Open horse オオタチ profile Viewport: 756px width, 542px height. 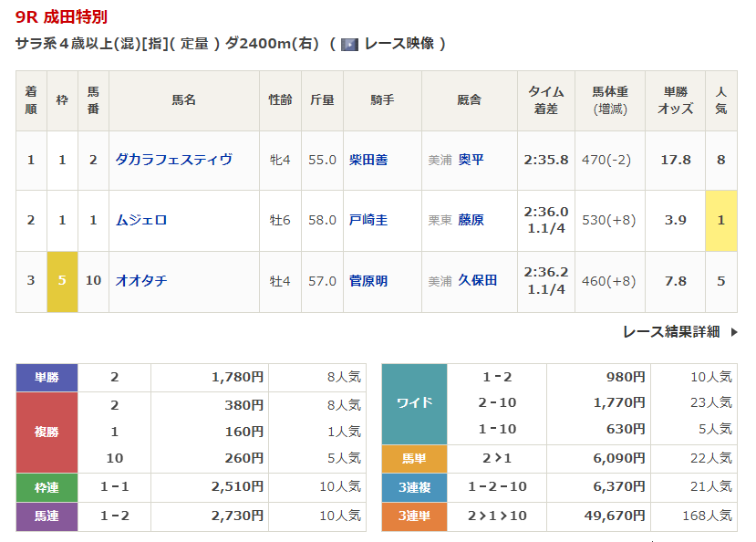[x=141, y=281]
